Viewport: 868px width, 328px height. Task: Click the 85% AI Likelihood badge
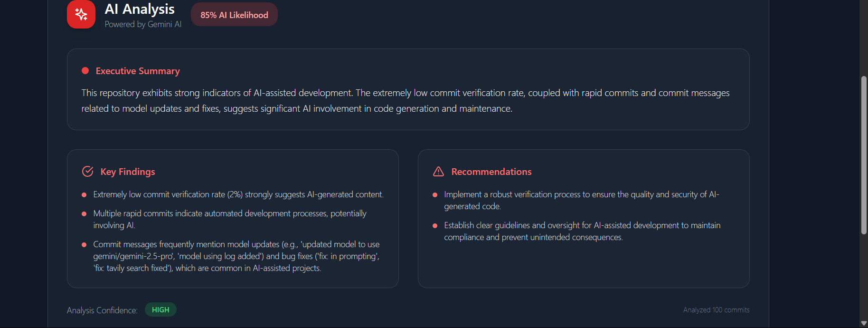[x=234, y=15]
